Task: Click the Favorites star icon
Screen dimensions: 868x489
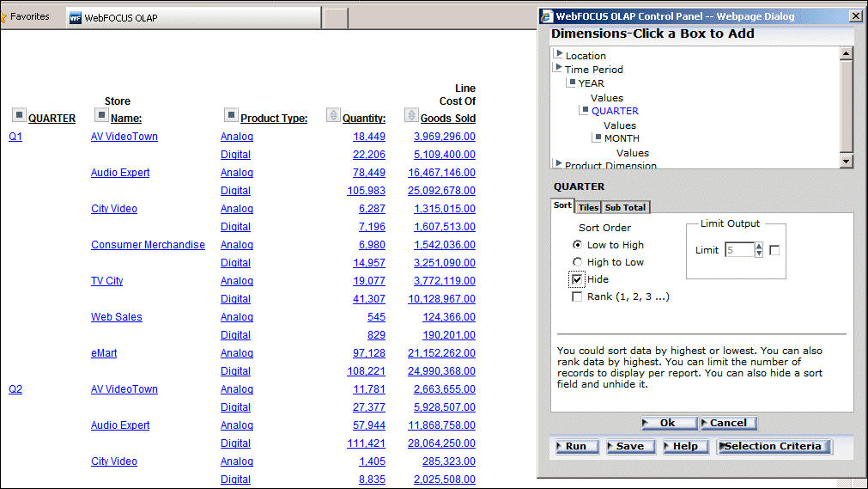Action: 3,17
